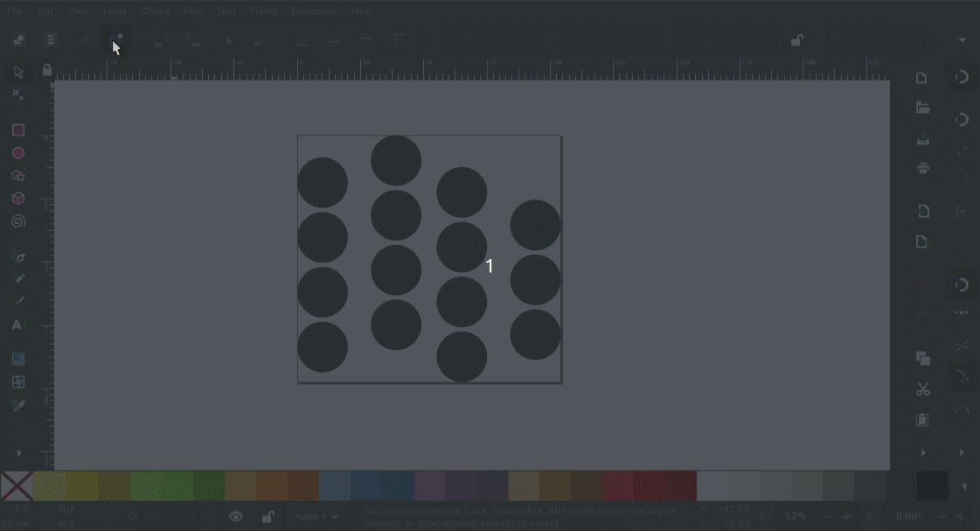Open the Path menu
980x531 pixels.
[193, 11]
